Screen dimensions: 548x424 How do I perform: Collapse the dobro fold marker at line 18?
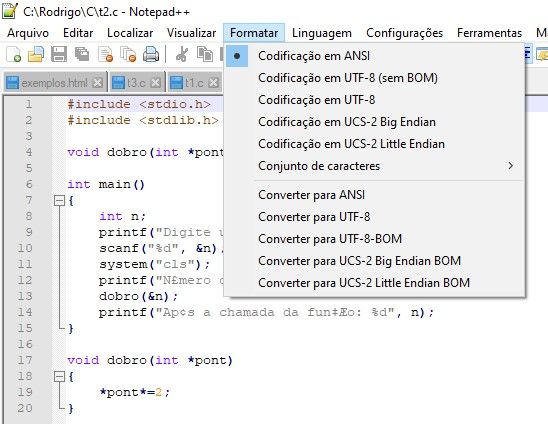coord(59,376)
